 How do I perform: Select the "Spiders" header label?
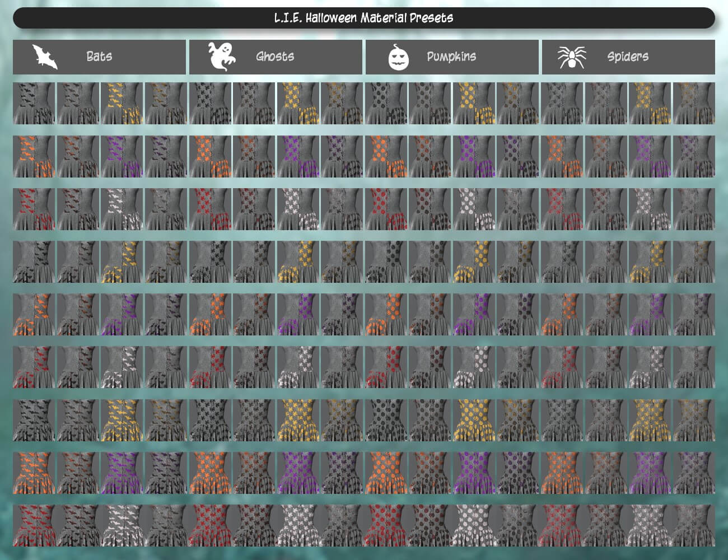click(628, 57)
